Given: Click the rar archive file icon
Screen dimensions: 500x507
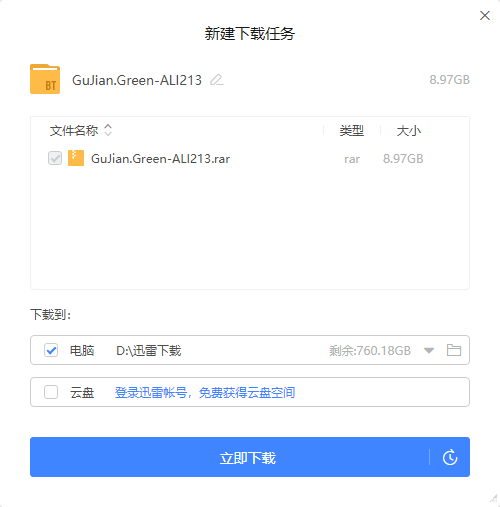Looking at the screenshot, I should (76, 158).
